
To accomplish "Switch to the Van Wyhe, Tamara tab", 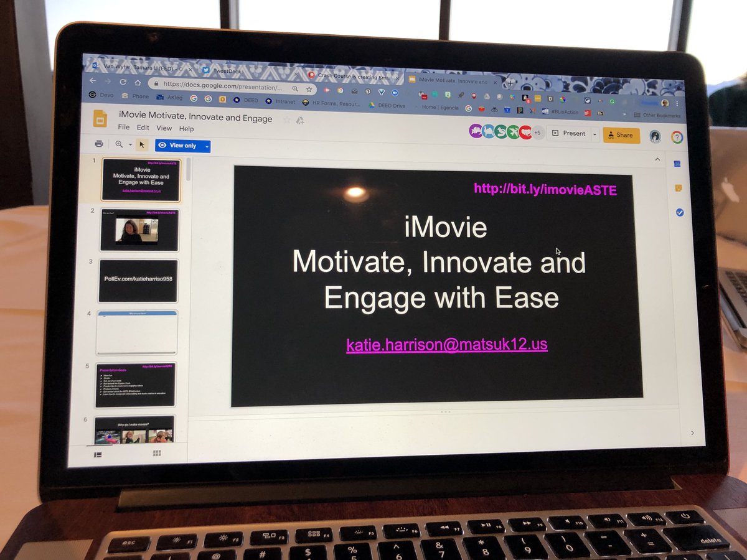I will coord(143,67).
